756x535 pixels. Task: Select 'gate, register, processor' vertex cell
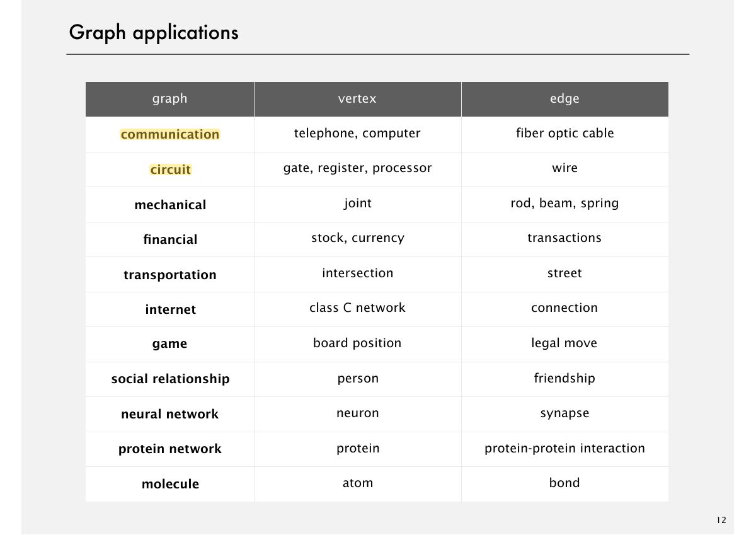click(357, 168)
